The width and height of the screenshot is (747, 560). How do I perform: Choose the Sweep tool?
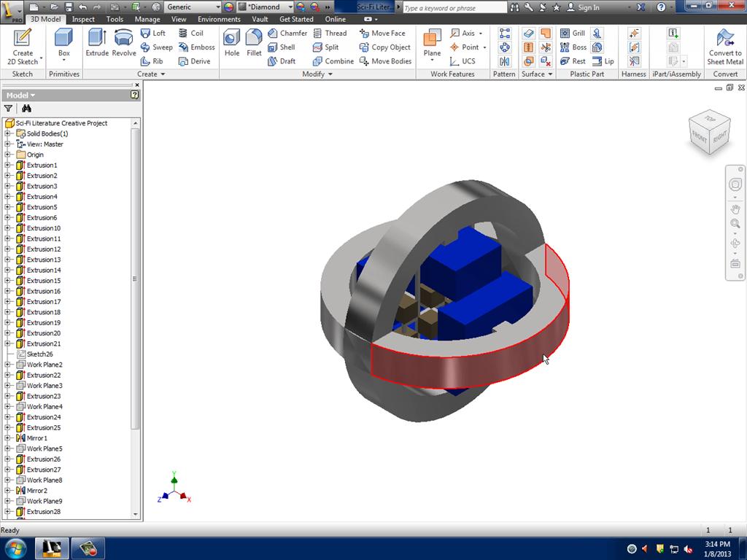pos(156,47)
